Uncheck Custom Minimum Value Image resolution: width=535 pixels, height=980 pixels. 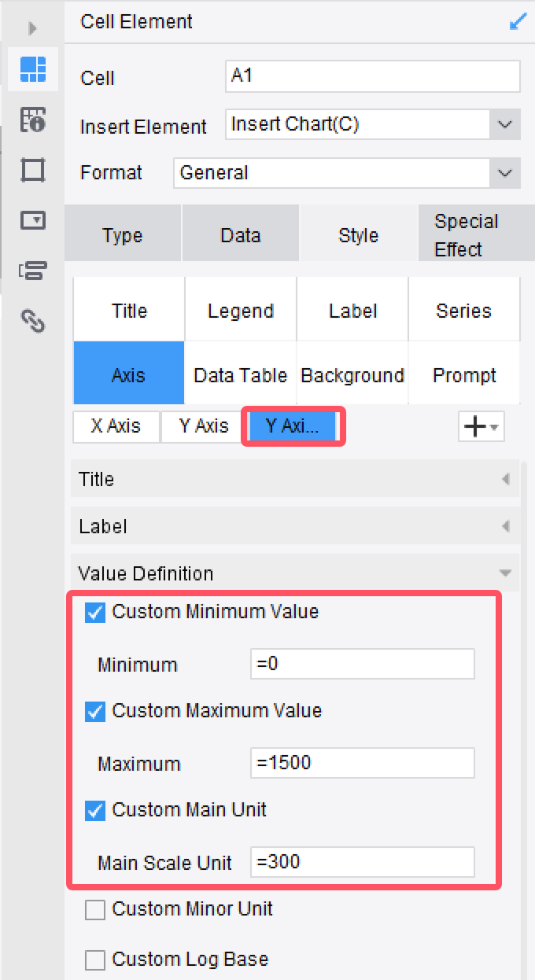click(x=95, y=612)
